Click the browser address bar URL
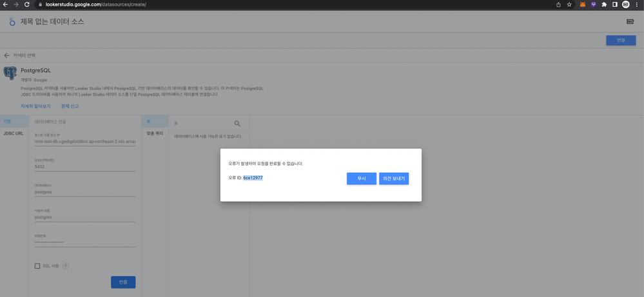 coord(95,5)
